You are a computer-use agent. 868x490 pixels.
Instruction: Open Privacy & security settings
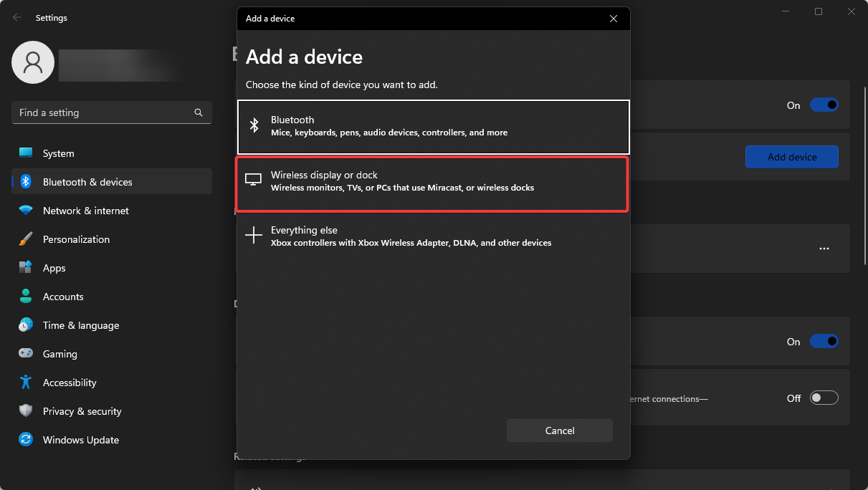(112, 411)
